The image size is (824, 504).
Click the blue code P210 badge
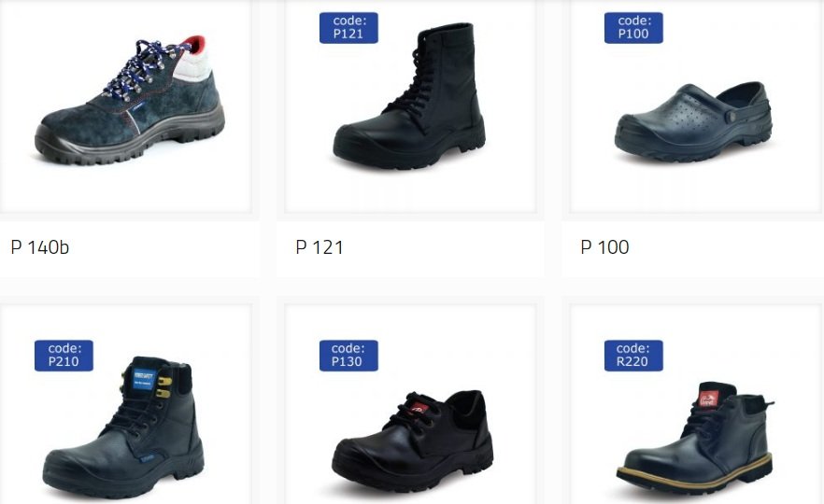64,356
